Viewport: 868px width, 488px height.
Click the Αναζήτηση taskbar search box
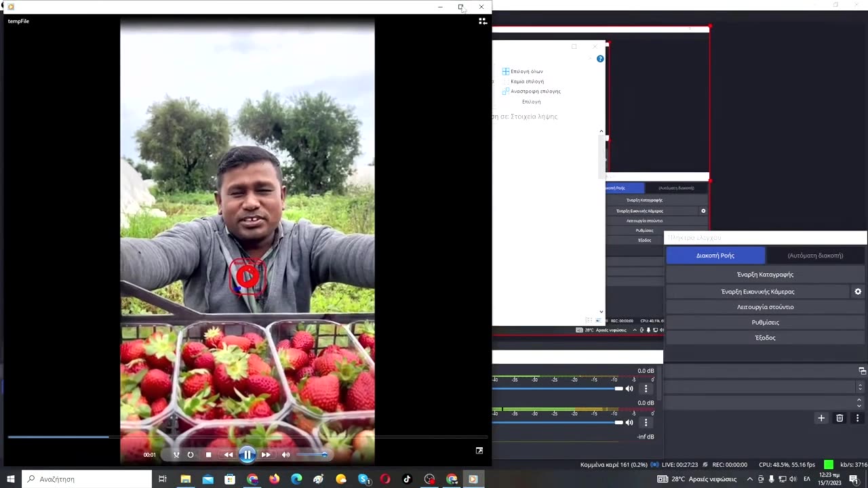click(x=87, y=479)
